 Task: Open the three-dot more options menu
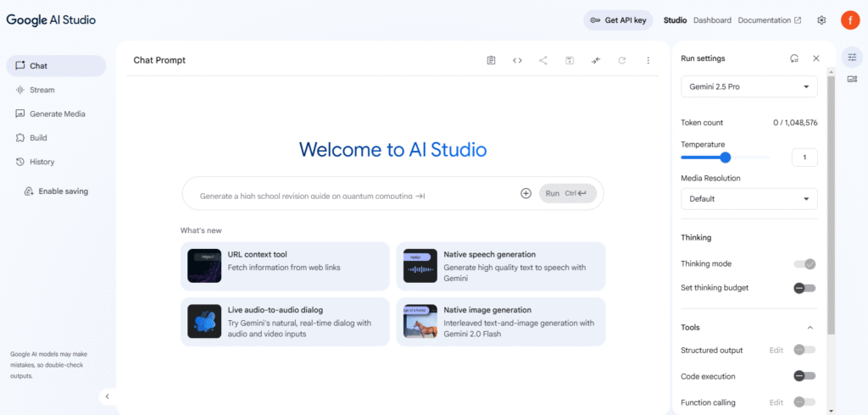(648, 60)
